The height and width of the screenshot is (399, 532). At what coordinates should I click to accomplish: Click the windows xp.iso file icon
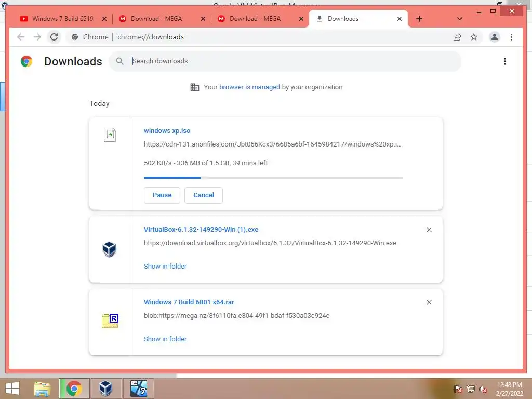coord(110,135)
